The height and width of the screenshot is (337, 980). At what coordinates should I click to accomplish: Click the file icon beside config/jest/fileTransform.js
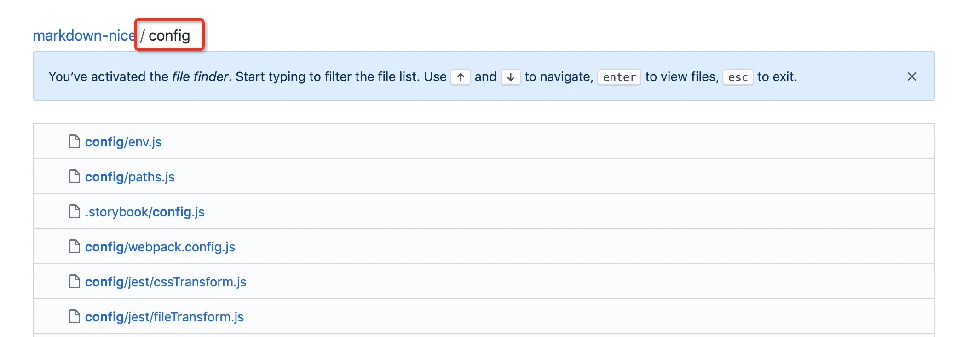tap(74, 317)
